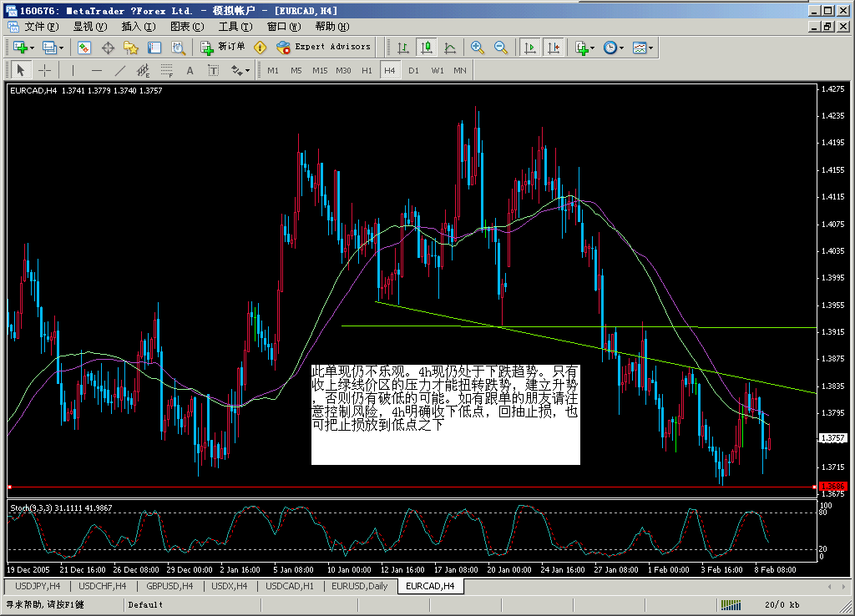The height and width of the screenshot is (616, 855).
Task: Add Fibonacci retracement to the chart
Action: (x=143, y=70)
